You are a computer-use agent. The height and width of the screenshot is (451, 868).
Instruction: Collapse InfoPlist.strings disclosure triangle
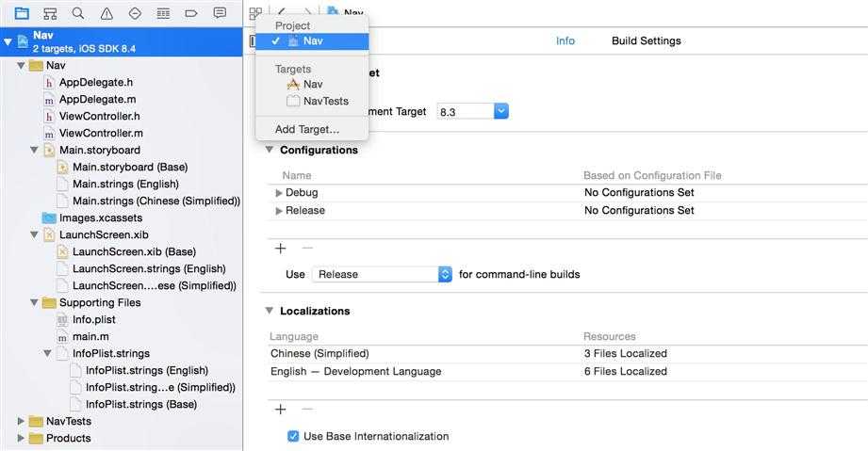point(48,354)
